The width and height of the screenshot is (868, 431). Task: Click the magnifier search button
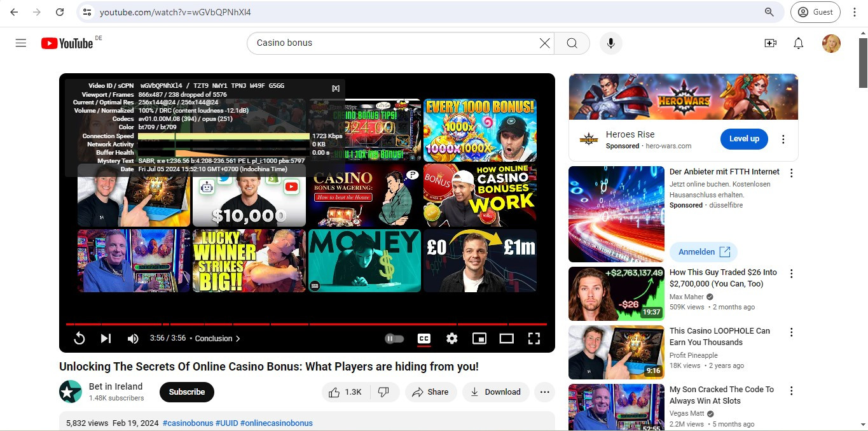coord(572,43)
